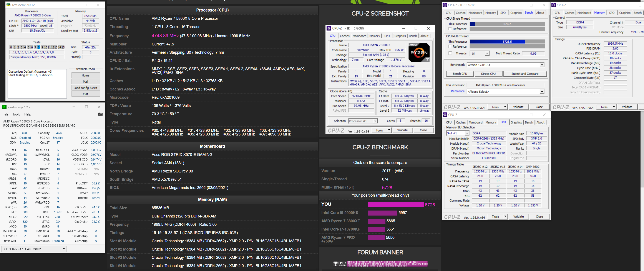Image resolution: width=644 pixels, height=271 pixels.
Task: Click the TestMem5 title bar icon
Action: (8, 5)
